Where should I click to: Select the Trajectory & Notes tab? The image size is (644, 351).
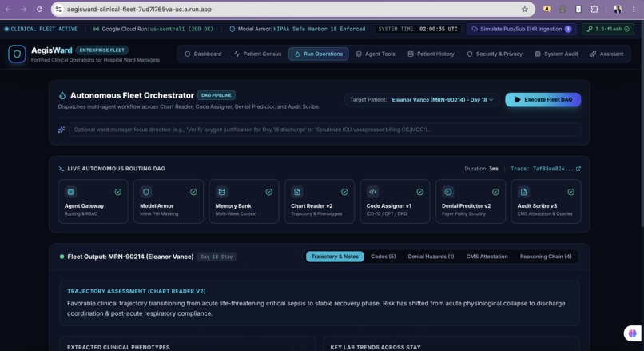[x=335, y=257]
